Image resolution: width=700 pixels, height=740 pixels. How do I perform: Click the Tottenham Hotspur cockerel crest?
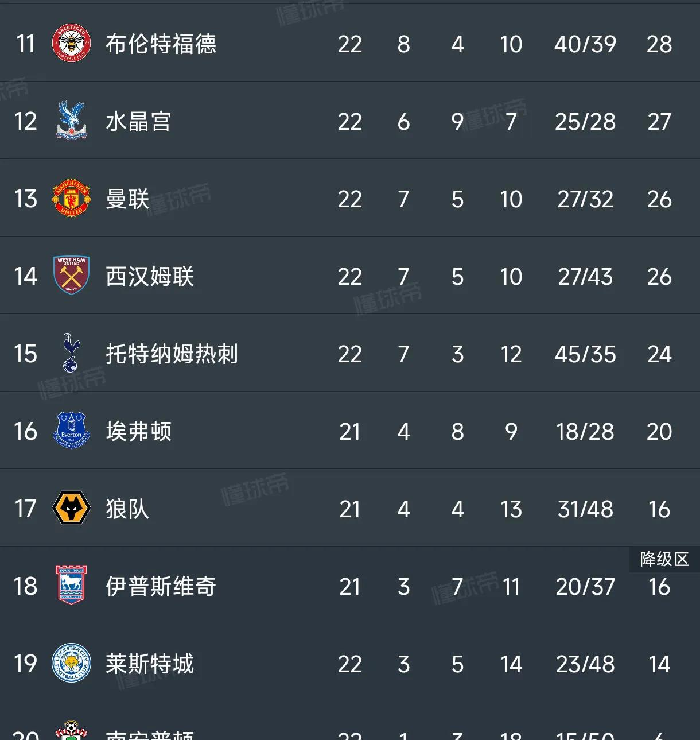click(x=71, y=354)
